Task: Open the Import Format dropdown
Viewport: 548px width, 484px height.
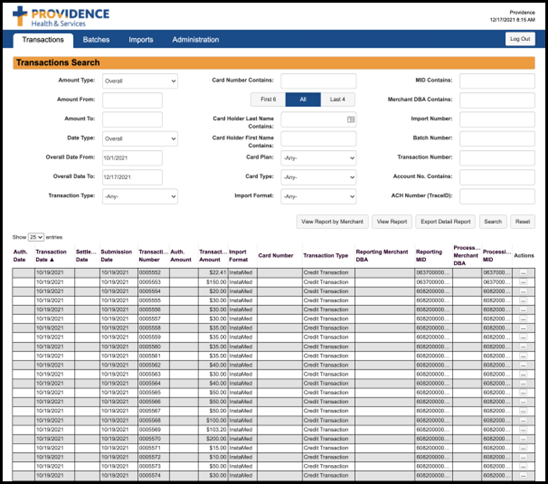Action: [318, 196]
